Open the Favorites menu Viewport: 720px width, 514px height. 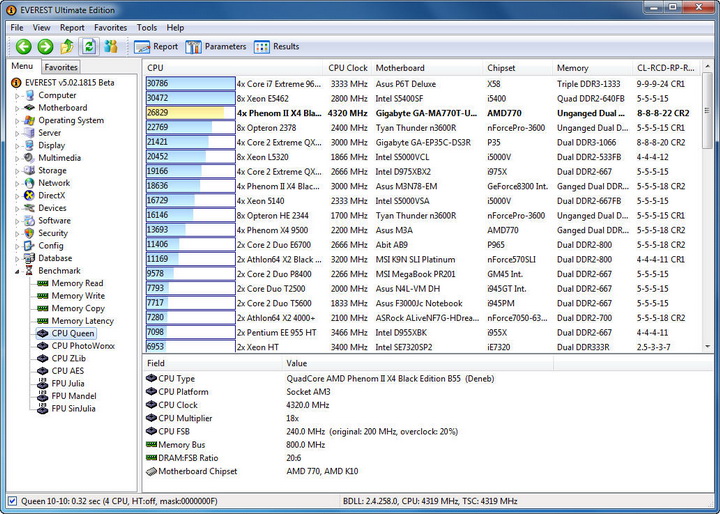(110, 28)
